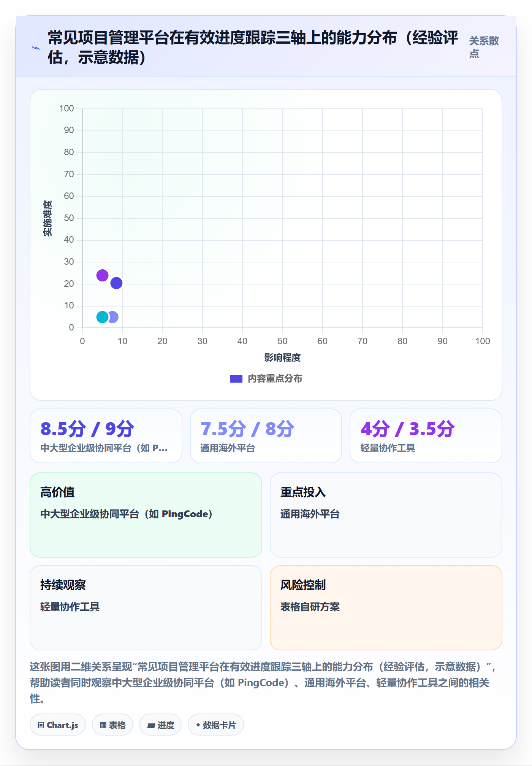
Task: Click the x-axis tick label 50
Action: [x=282, y=341]
